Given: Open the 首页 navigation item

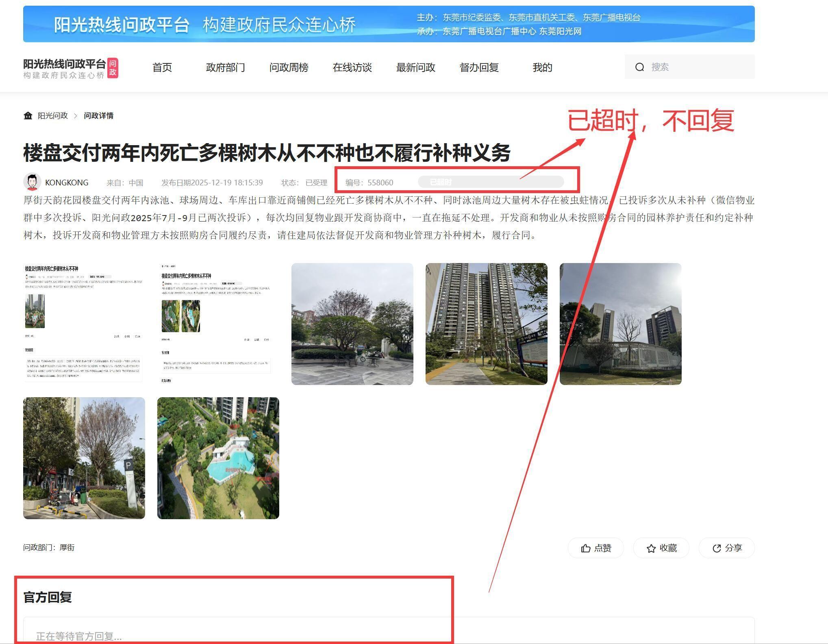Looking at the screenshot, I should pyautogui.click(x=162, y=67).
